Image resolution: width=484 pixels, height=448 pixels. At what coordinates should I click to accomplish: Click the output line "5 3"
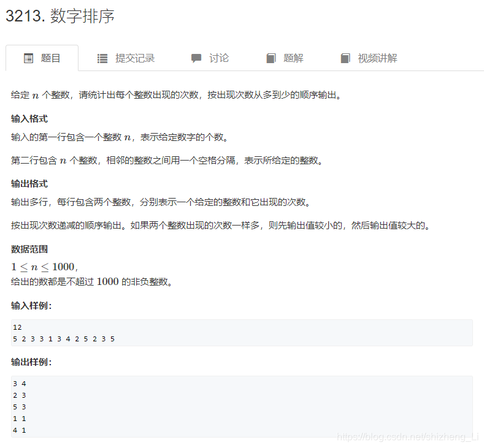point(20,407)
